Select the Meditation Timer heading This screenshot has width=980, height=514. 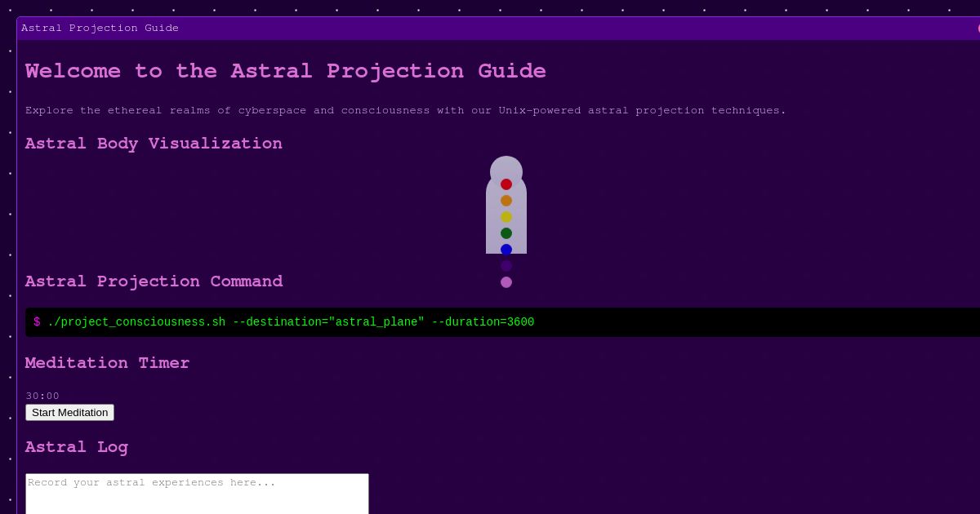(x=107, y=364)
